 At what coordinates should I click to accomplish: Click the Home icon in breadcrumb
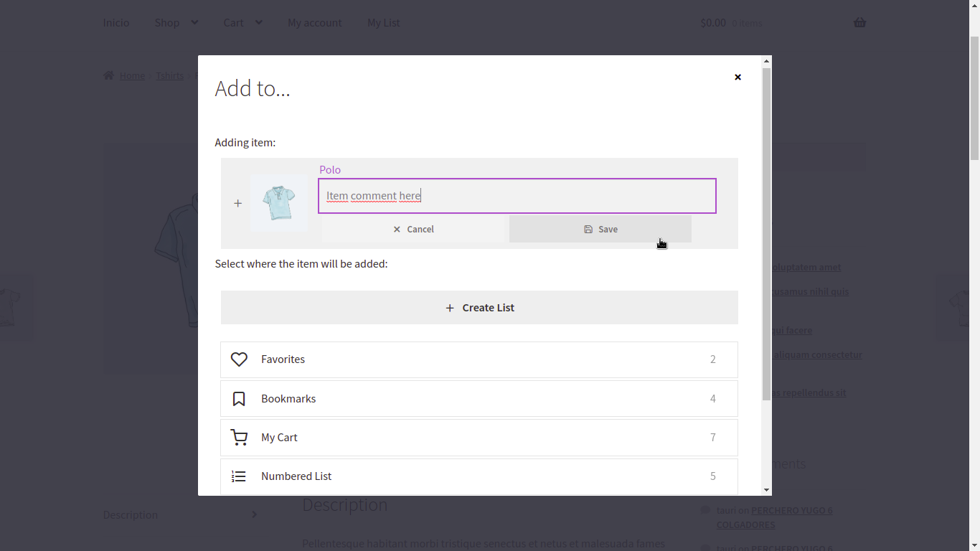tap(108, 75)
